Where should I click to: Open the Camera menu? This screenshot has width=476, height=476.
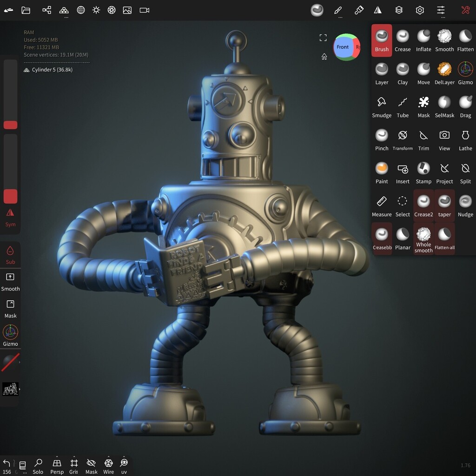coord(144,10)
